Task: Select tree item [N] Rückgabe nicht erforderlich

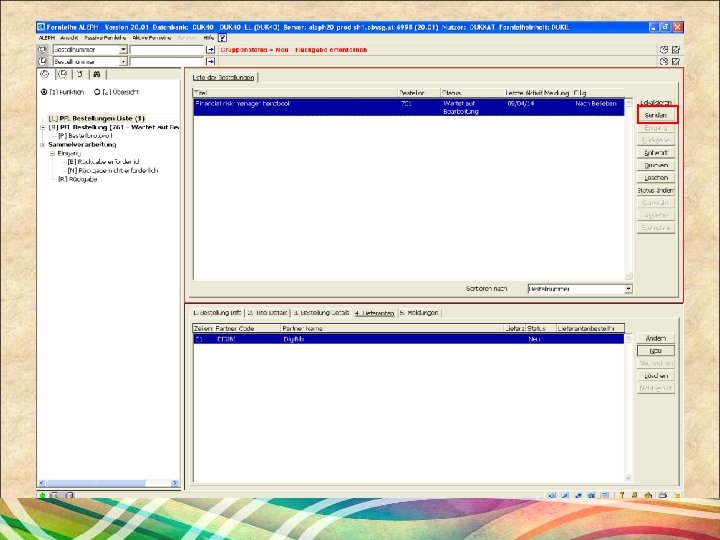Action: pos(113,170)
